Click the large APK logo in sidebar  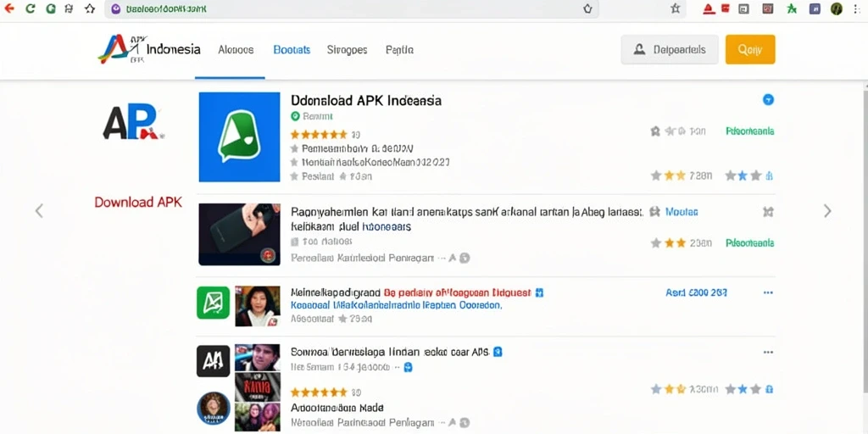pos(133,122)
